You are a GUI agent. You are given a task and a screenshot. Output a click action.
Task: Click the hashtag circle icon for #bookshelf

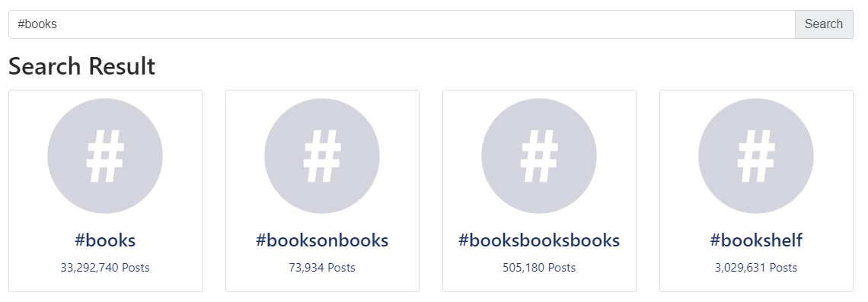pos(756,156)
